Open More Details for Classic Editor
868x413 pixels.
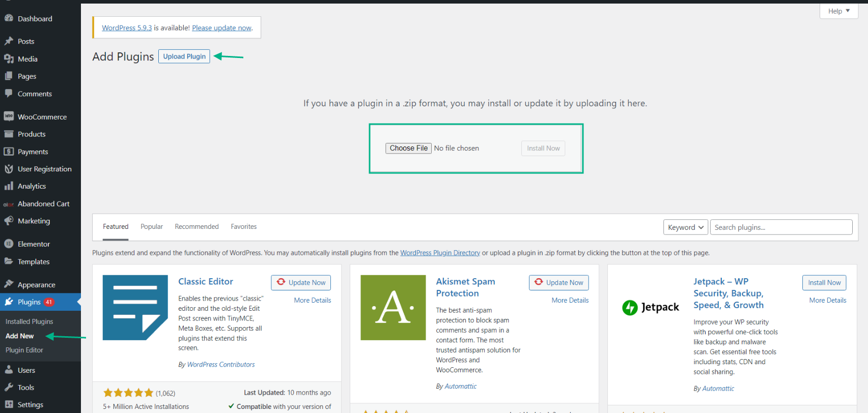[313, 301]
